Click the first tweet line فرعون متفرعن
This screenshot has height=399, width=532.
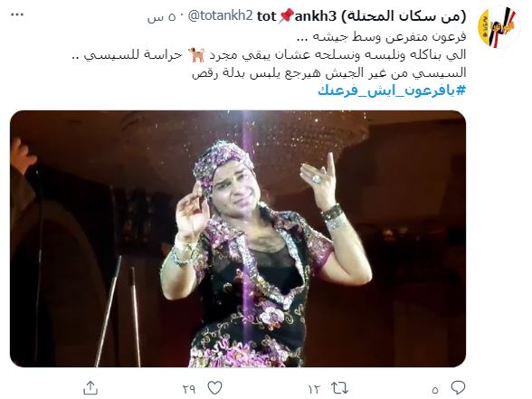[x=382, y=36]
